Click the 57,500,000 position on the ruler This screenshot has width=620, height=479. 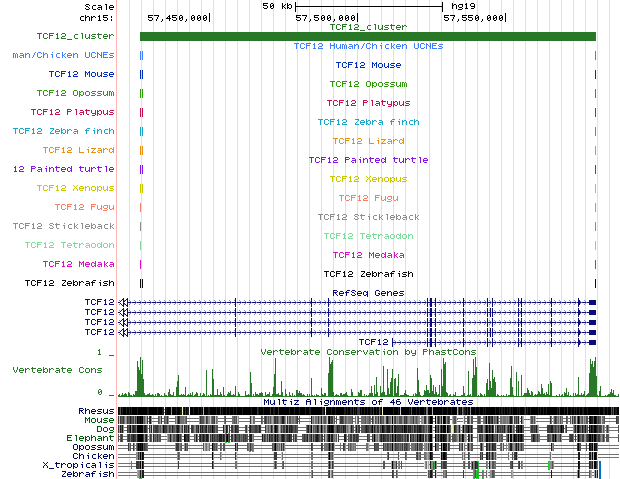click(x=326, y=17)
